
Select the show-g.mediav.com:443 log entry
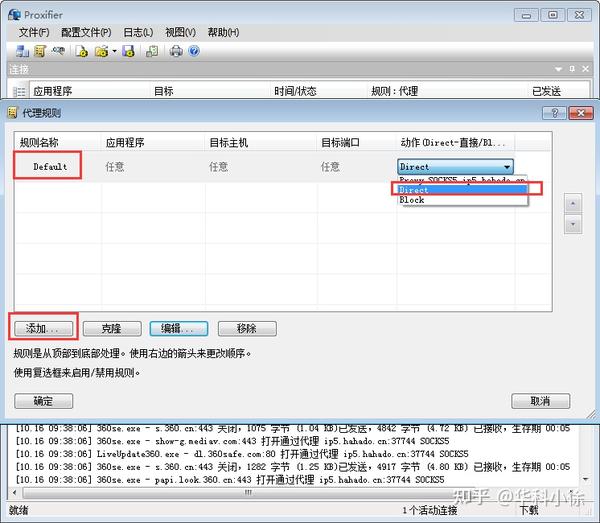click(x=232, y=441)
